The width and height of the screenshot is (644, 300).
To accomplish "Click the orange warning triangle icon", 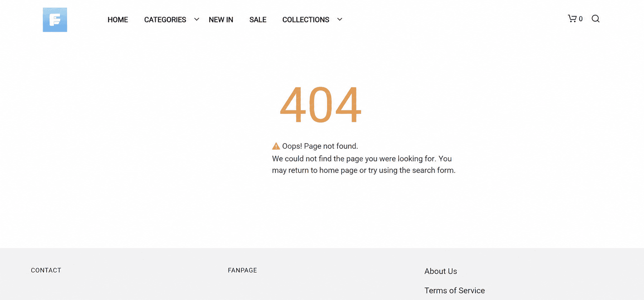I will [x=276, y=146].
